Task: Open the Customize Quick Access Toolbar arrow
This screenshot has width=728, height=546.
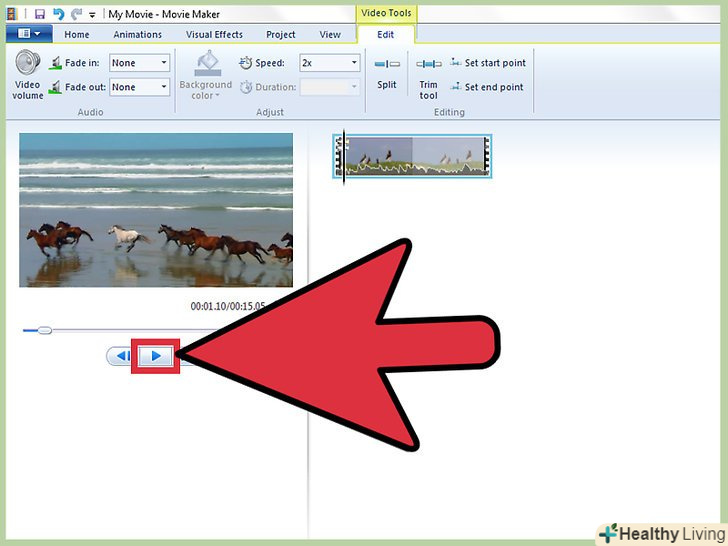Action: [92, 15]
